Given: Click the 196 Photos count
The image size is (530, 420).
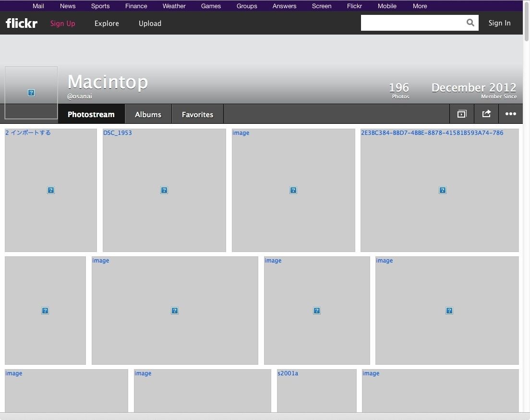Looking at the screenshot, I should click(x=399, y=91).
